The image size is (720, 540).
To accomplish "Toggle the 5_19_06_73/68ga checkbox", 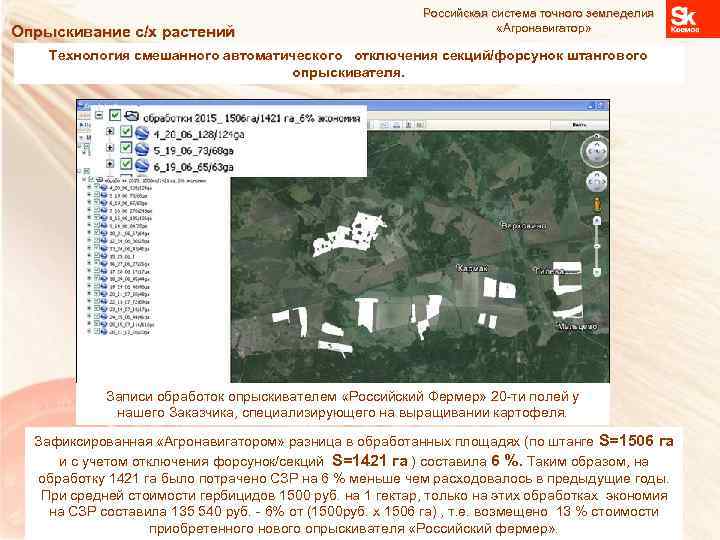I will [126, 147].
